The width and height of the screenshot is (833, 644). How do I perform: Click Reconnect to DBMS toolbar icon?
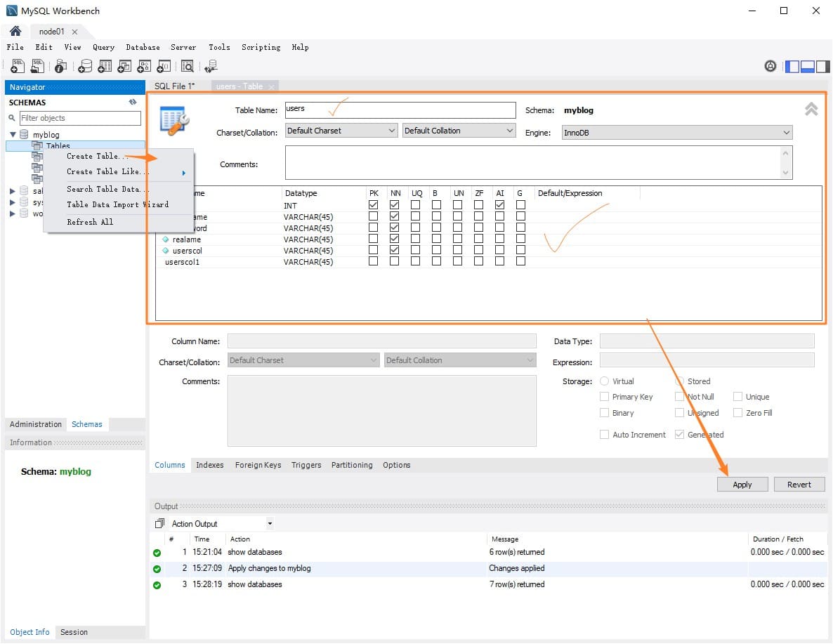211,66
